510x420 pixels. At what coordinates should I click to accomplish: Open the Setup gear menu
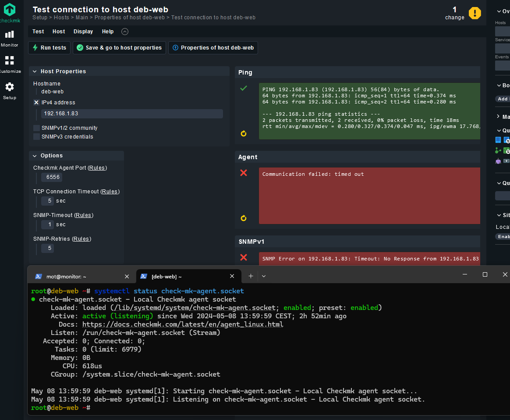coord(10,91)
